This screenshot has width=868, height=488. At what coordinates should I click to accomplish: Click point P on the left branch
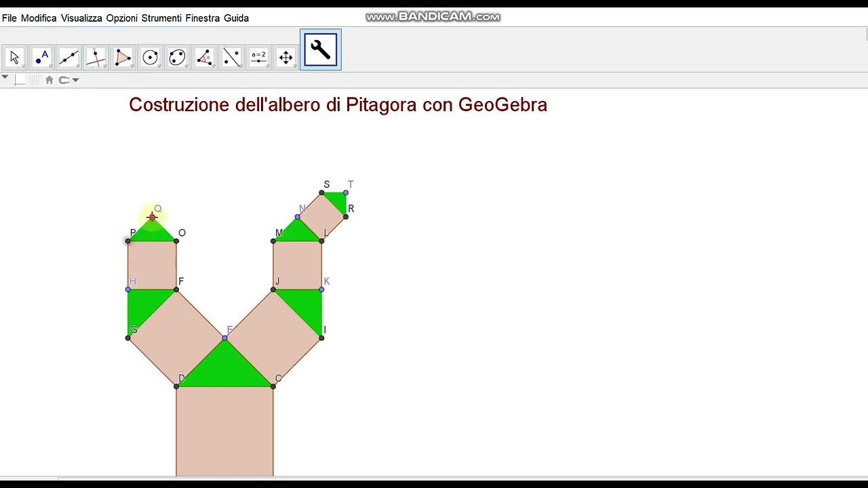click(x=128, y=241)
